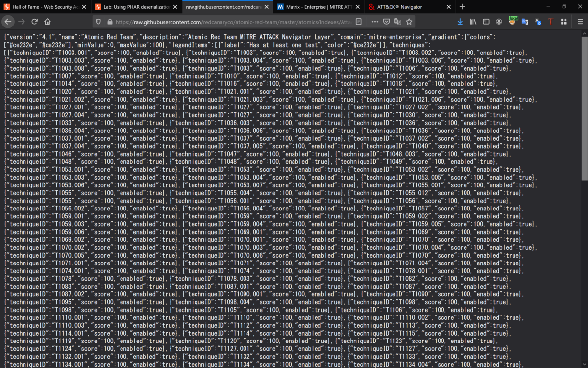The height and width of the screenshot is (368, 588).
Task: Go back to the previous page
Action: pos(8,22)
